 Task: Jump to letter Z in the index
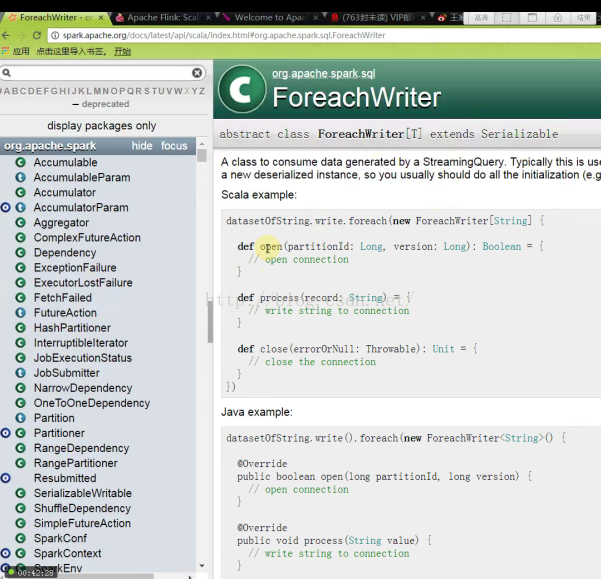point(202,91)
